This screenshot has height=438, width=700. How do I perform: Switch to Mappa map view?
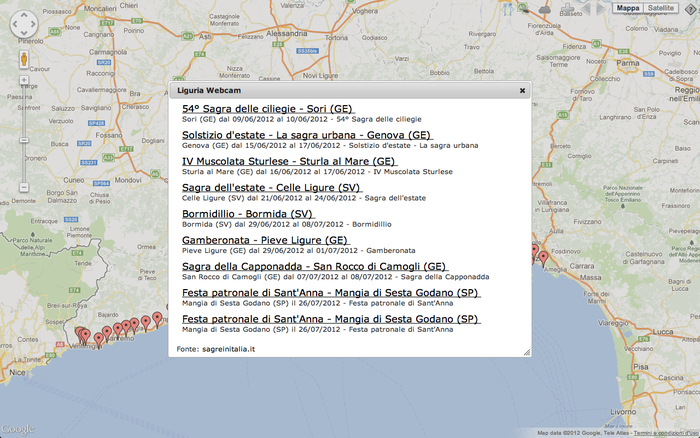coord(628,8)
